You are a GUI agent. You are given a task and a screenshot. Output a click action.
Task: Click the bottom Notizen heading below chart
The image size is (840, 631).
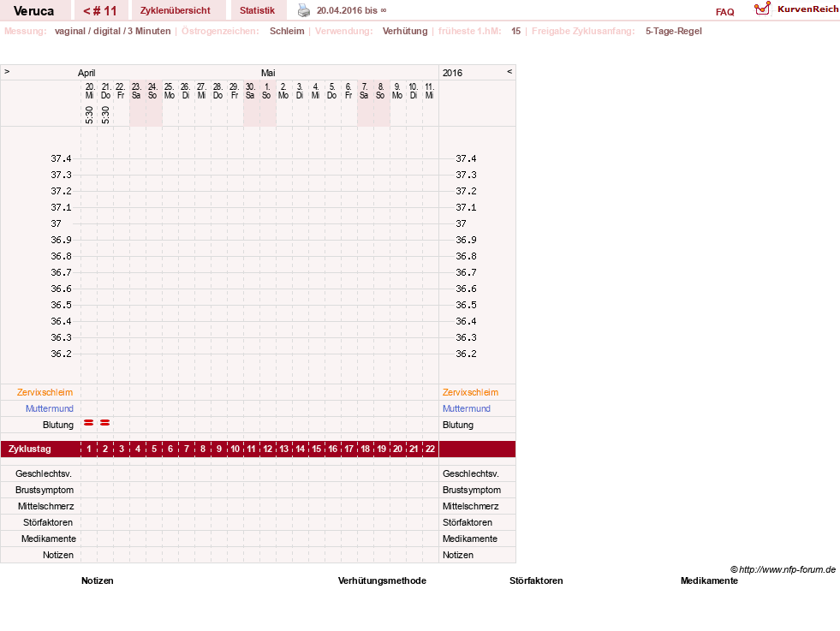(x=98, y=580)
